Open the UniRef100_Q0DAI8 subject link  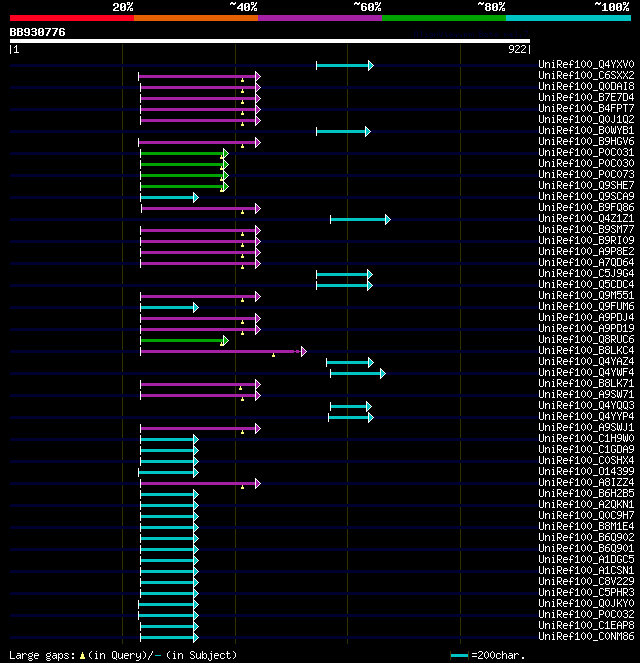click(586, 86)
